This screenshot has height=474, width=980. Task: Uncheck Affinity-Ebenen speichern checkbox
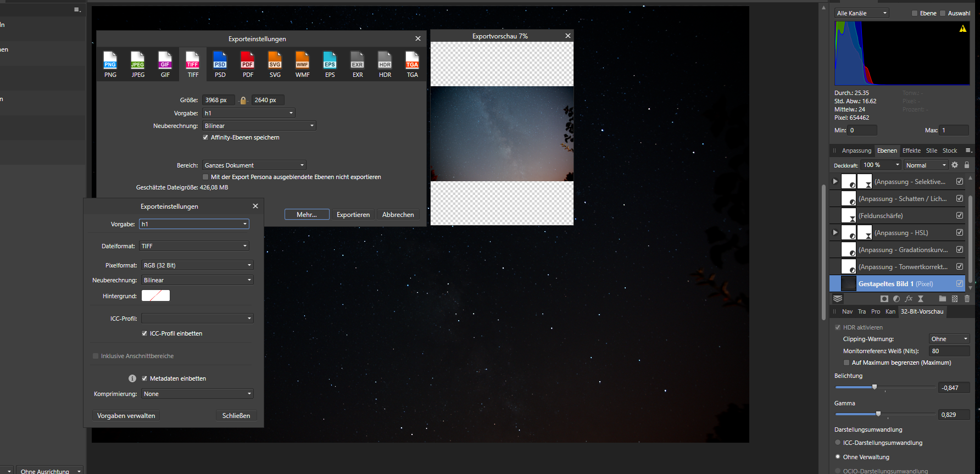coord(205,137)
